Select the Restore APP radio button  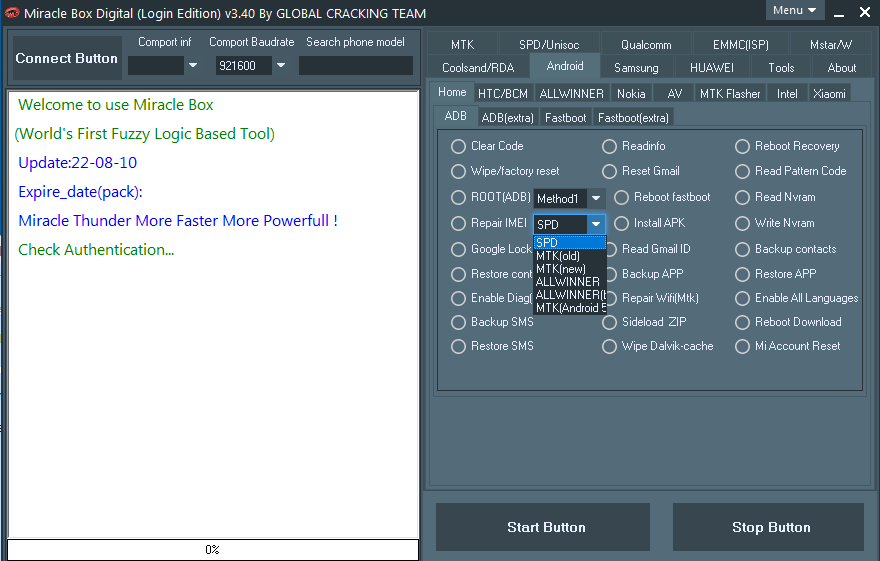tap(742, 274)
